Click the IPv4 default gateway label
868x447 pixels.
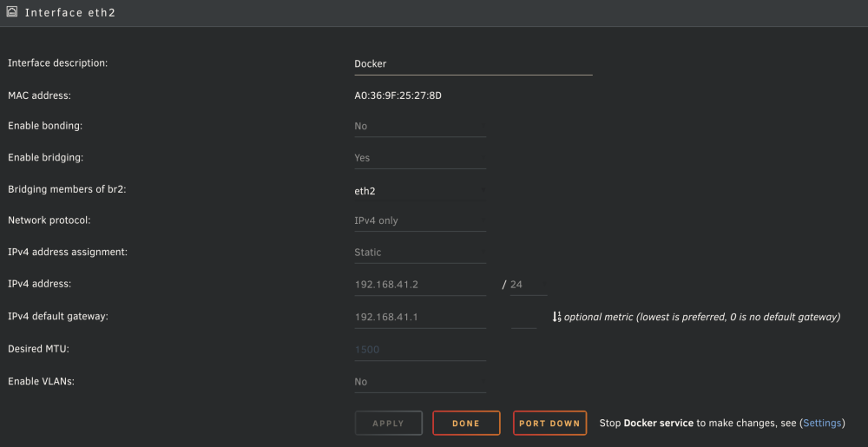pyautogui.click(x=58, y=317)
